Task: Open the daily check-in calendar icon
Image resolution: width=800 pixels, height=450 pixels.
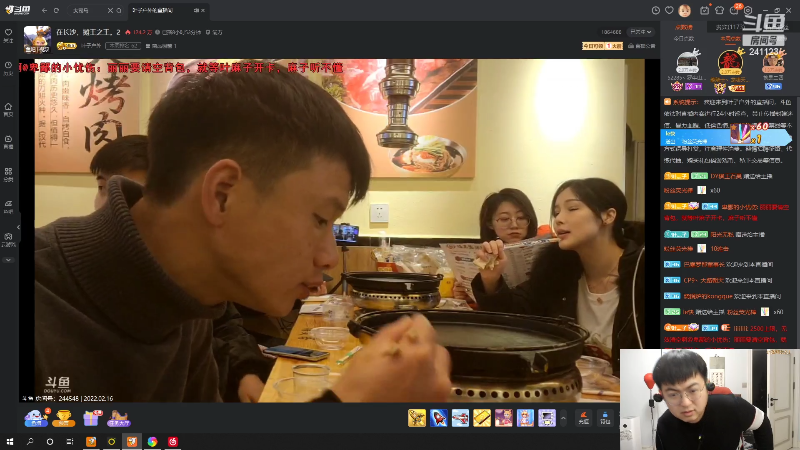Action: pyautogui.click(x=705, y=10)
